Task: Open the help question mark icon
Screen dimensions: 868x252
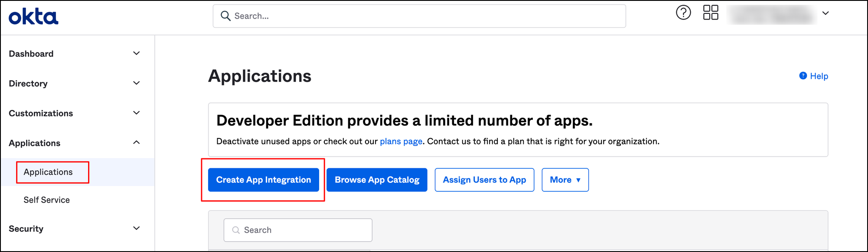Action: click(683, 13)
